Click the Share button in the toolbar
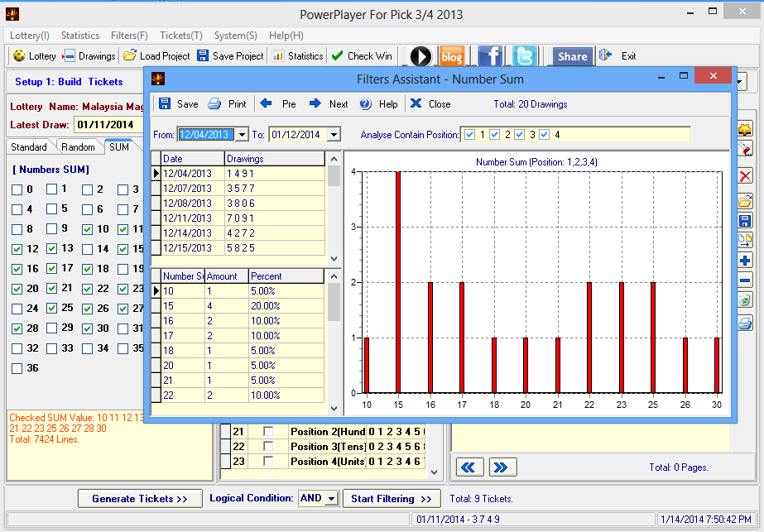 coord(573,56)
